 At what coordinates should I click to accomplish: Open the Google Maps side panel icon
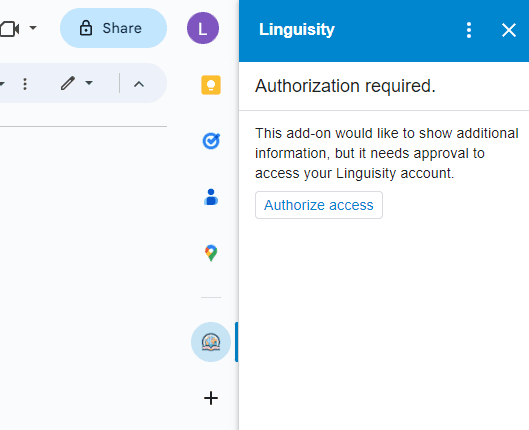pyautogui.click(x=211, y=253)
